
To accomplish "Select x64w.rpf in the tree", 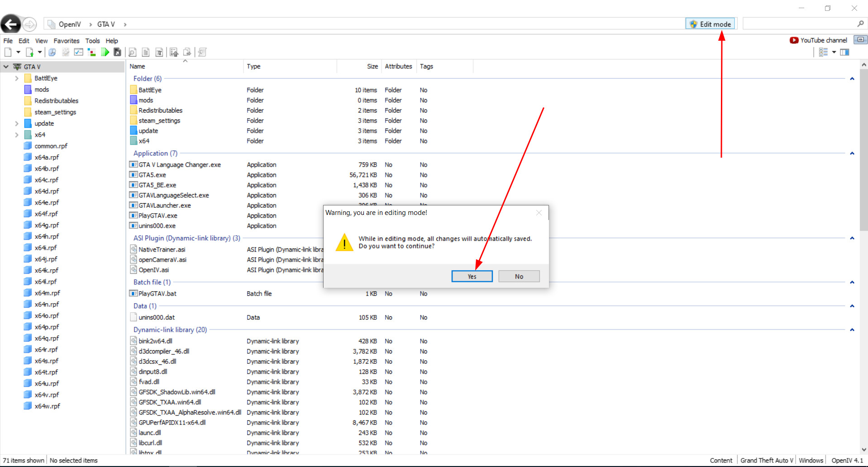I will pyautogui.click(x=47, y=406).
